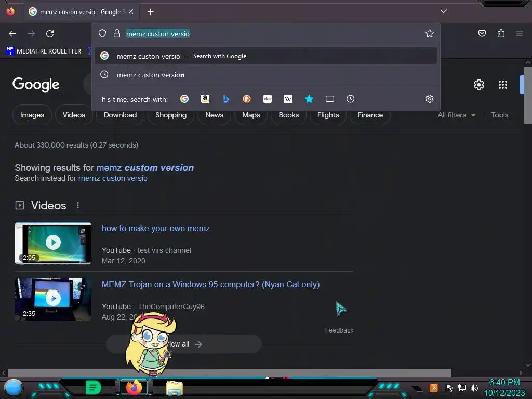
Task: Switch to Images results tab
Action: (32, 115)
